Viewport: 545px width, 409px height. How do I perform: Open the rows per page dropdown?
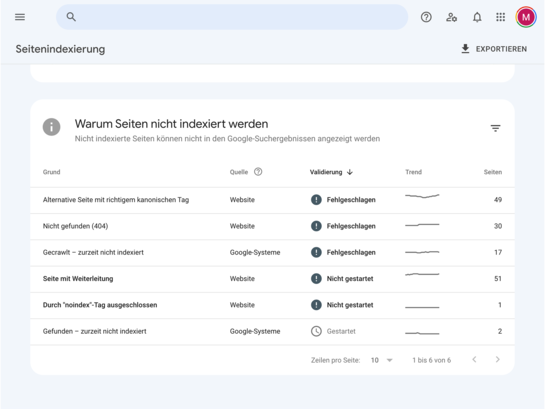click(382, 360)
